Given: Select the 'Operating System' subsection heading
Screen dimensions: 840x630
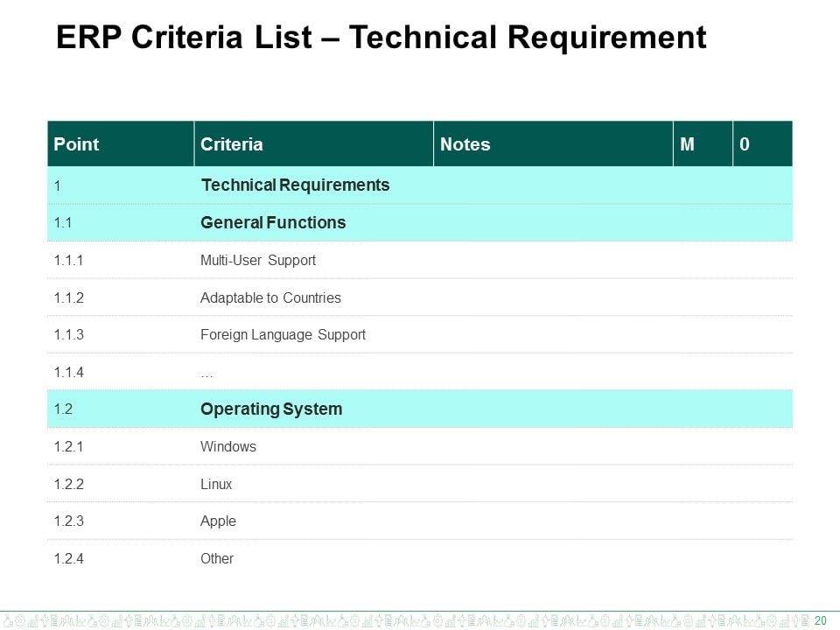Looking at the screenshot, I should pyautogui.click(x=271, y=409).
